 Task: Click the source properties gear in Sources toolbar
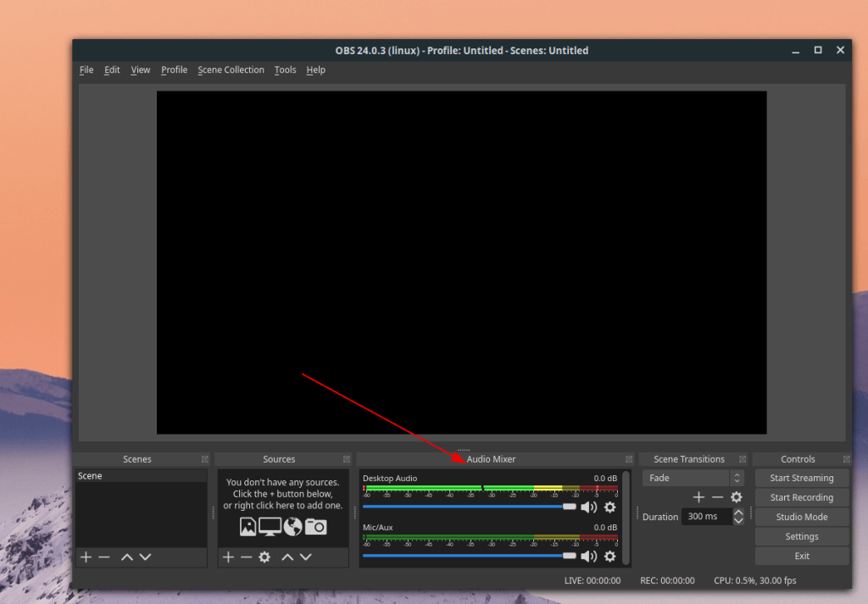(264, 557)
